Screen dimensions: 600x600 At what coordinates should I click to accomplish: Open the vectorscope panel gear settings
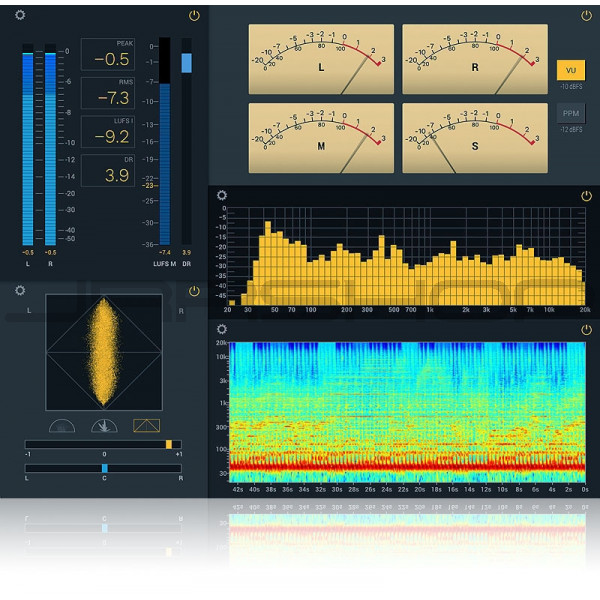21,292
